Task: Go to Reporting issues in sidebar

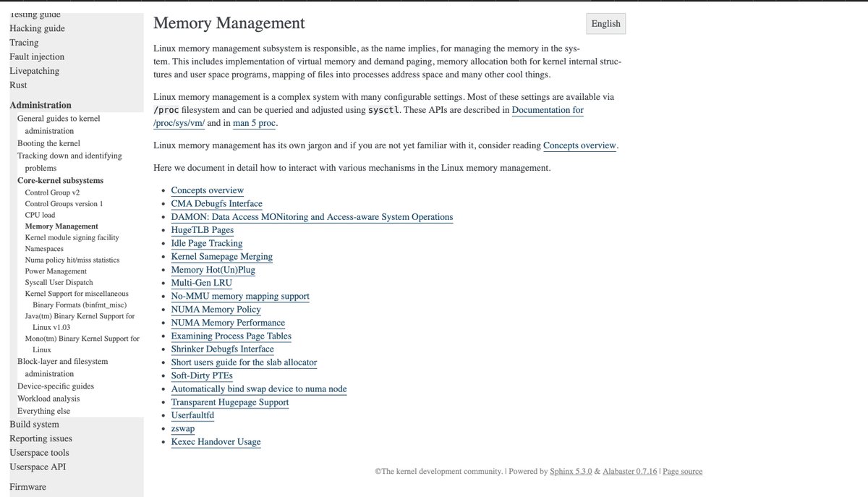Action: tap(41, 438)
